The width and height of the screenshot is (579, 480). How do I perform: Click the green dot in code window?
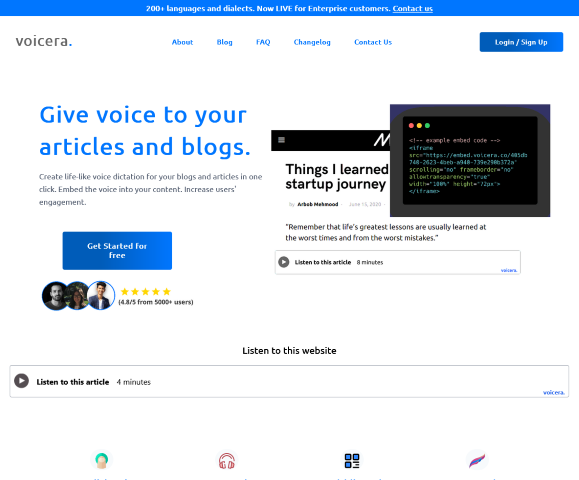pyautogui.click(x=427, y=126)
